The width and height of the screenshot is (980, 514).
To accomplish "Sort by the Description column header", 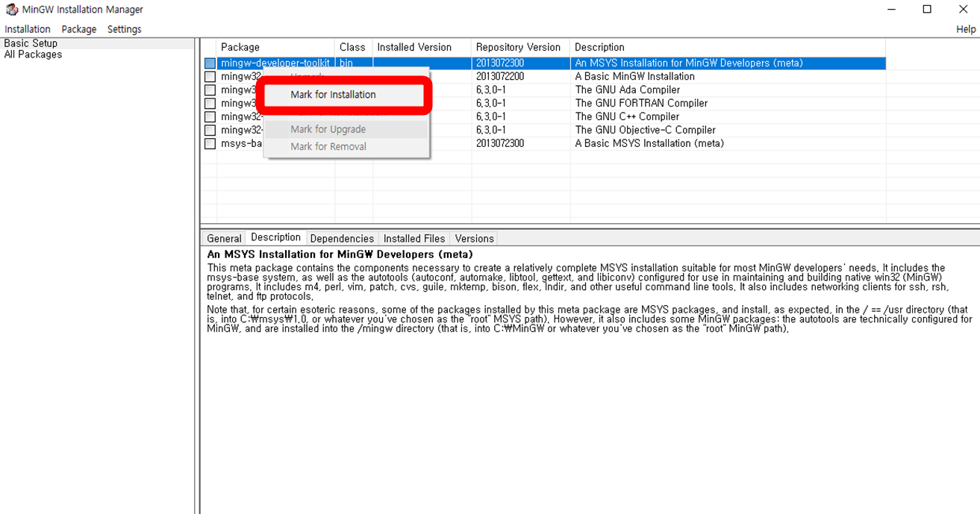I will (x=728, y=47).
